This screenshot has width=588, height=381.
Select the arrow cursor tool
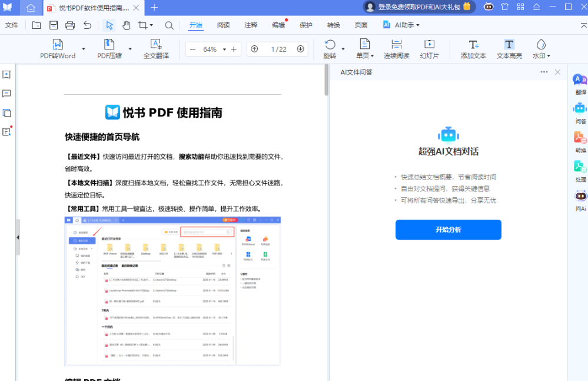(109, 25)
